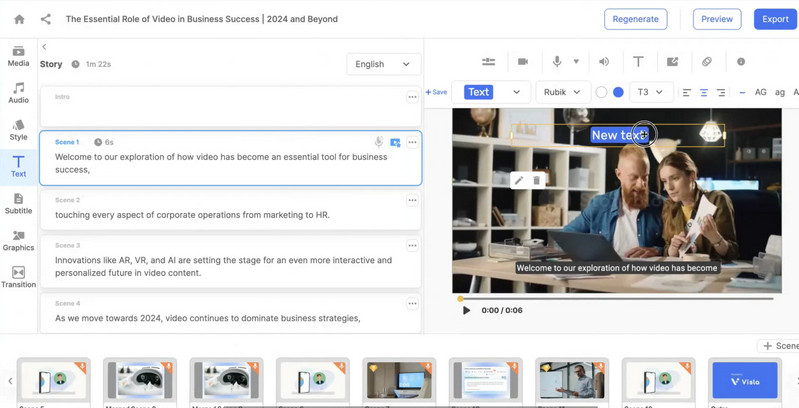This screenshot has width=799, height=408.
Task: Open the English language dropdown
Action: click(384, 64)
